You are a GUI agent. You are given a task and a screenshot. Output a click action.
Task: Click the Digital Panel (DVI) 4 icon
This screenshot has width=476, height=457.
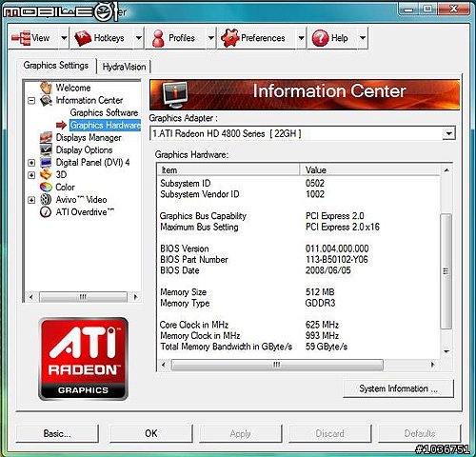[46, 163]
